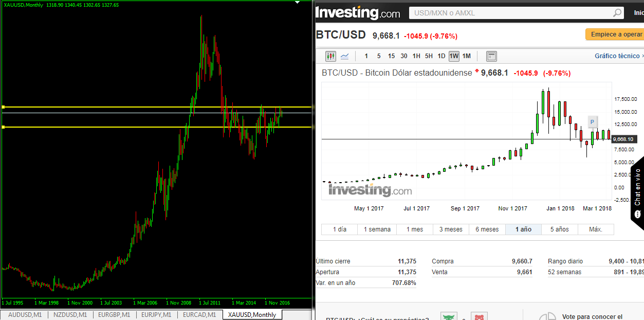Select the 1H interval
Screen dimensions: 644x320
coord(416,56)
